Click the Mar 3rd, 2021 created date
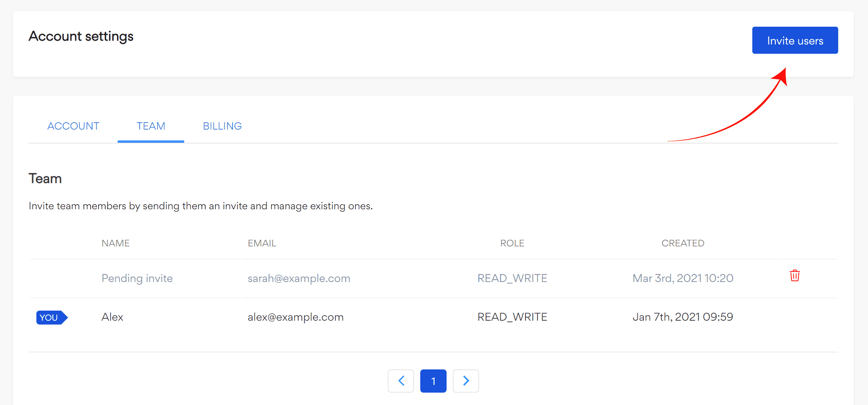The width and height of the screenshot is (868, 405). 683,279
